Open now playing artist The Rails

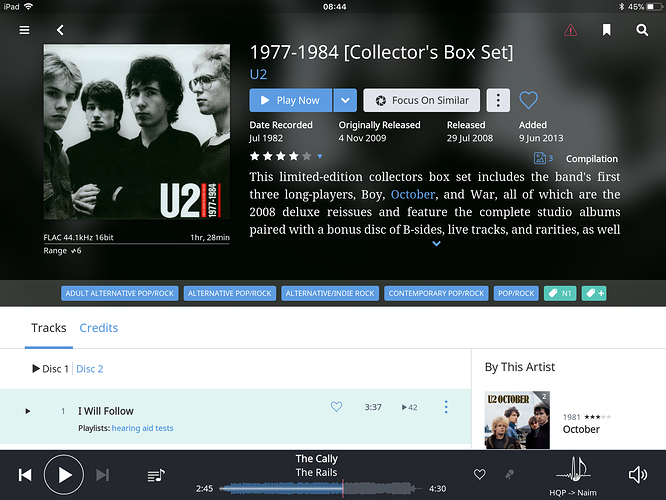pyautogui.click(x=316, y=472)
